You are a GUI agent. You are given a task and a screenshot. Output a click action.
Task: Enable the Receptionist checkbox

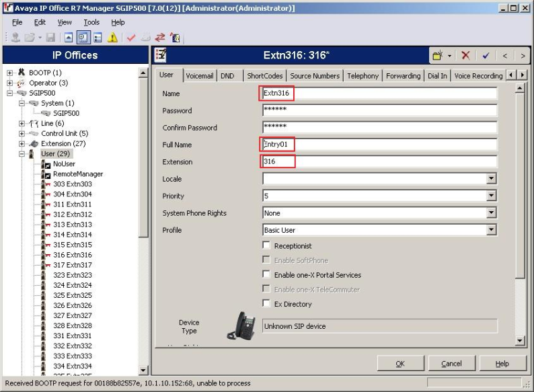(267, 246)
